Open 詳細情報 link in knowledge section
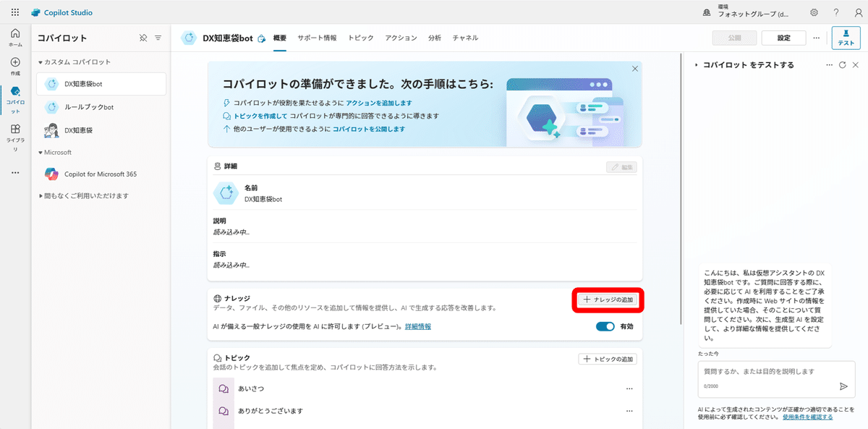This screenshot has width=868, height=429. coord(418,327)
